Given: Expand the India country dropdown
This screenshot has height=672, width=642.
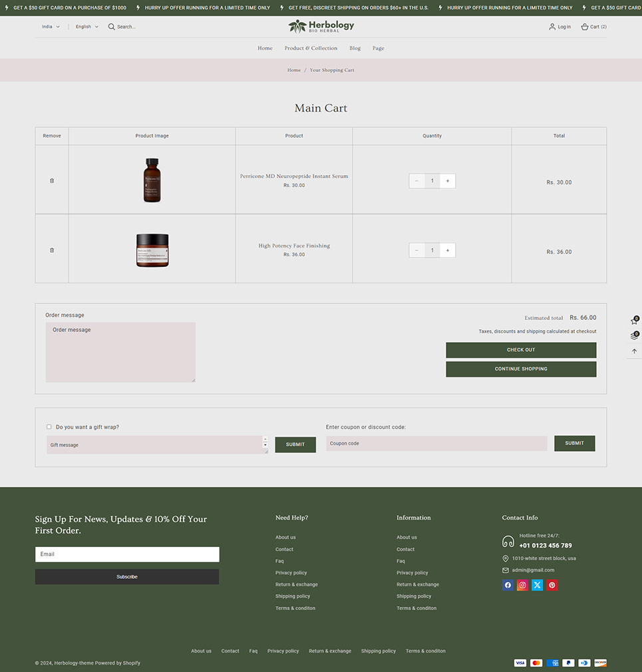Looking at the screenshot, I should pyautogui.click(x=51, y=27).
